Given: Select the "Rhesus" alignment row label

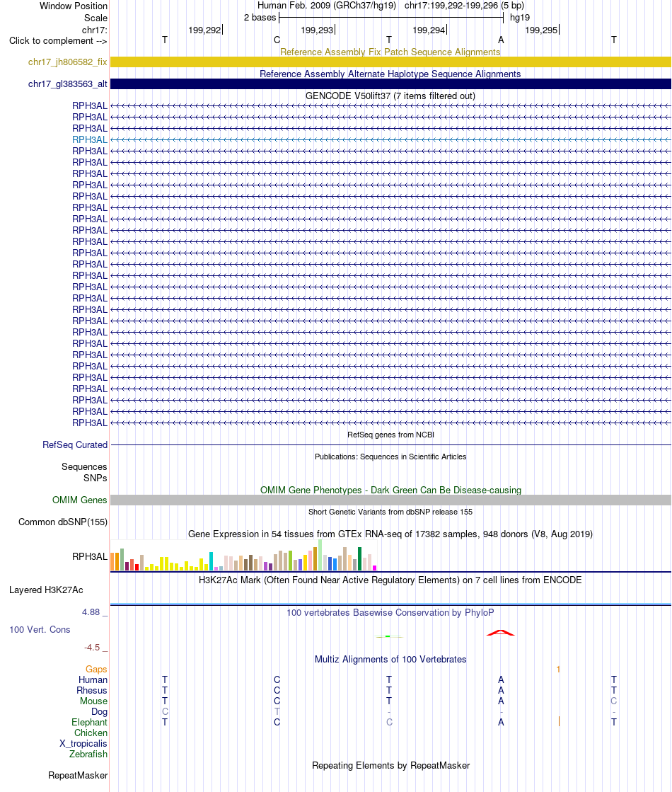Looking at the screenshot, I should coord(92,691).
